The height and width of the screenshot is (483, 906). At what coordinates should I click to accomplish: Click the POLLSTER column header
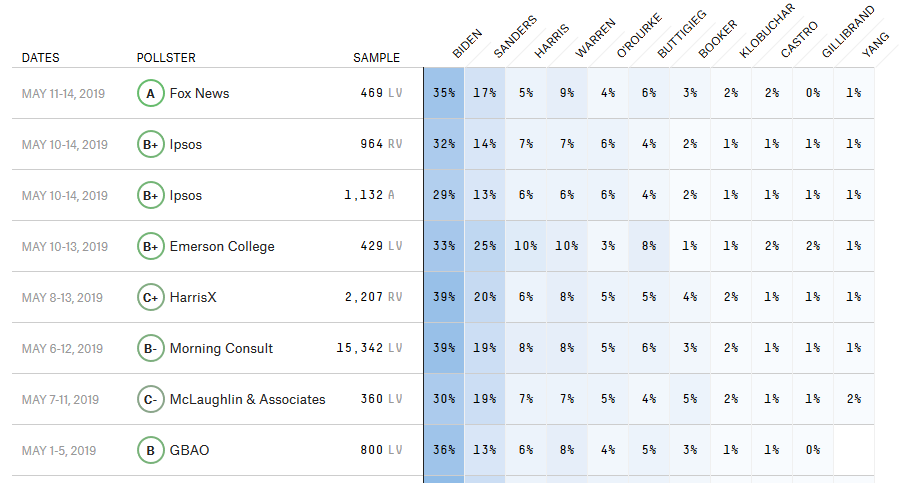click(x=166, y=58)
